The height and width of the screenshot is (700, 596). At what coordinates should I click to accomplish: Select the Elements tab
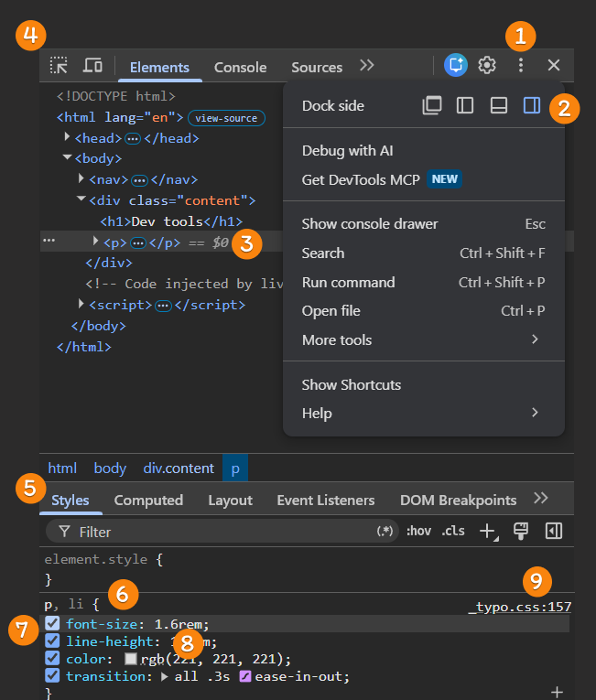(x=159, y=67)
